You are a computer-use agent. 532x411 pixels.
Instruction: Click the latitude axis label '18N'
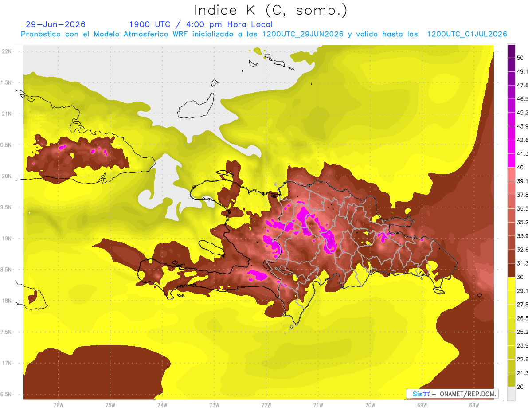tap(8, 301)
